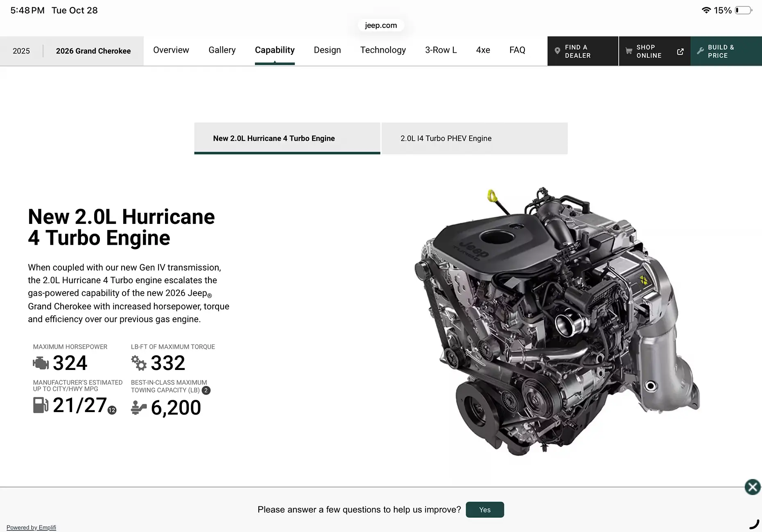Click the Manufacturer's Estimated City/Hwy MPG label

78,385
